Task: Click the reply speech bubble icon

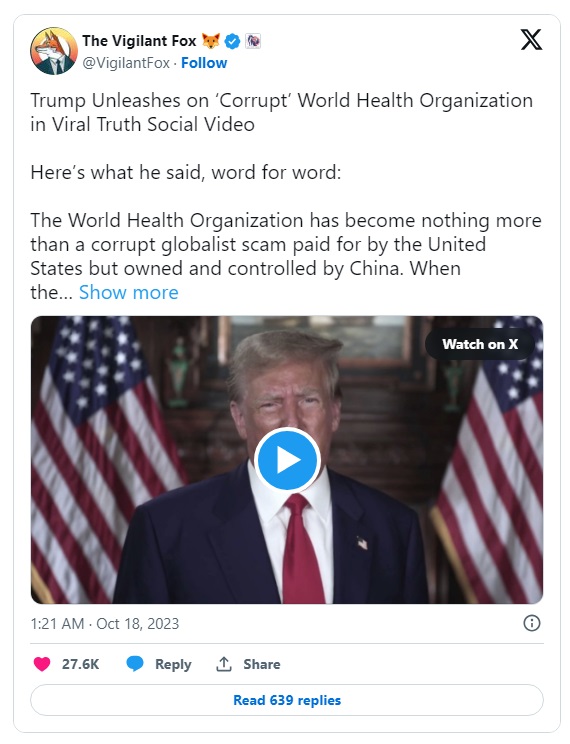Action: pyautogui.click(x=135, y=664)
